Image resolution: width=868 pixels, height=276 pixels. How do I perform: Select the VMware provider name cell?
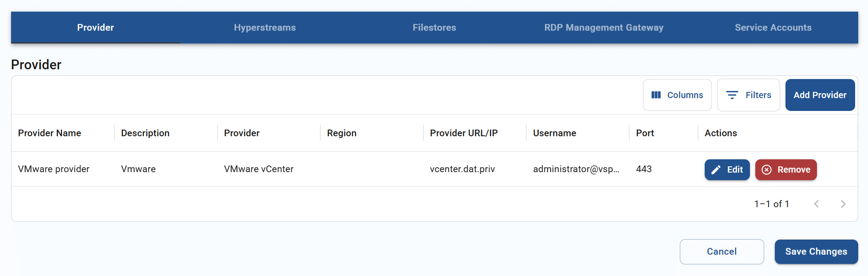[54, 169]
